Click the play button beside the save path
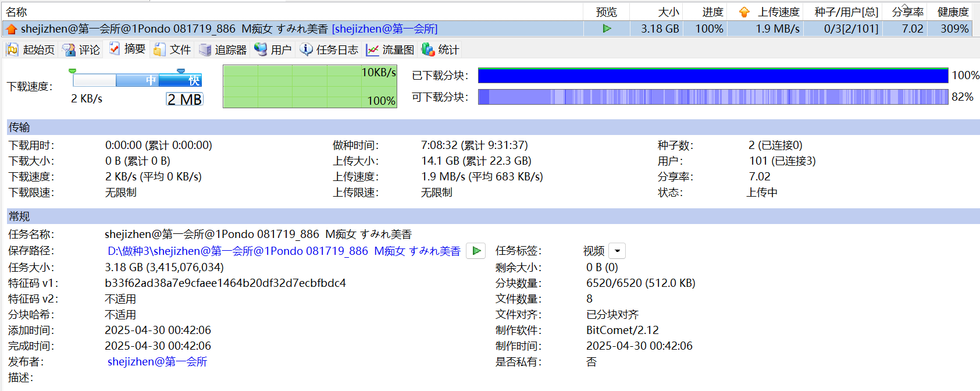This screenshot has height=391, width=980. pos(476,251)
